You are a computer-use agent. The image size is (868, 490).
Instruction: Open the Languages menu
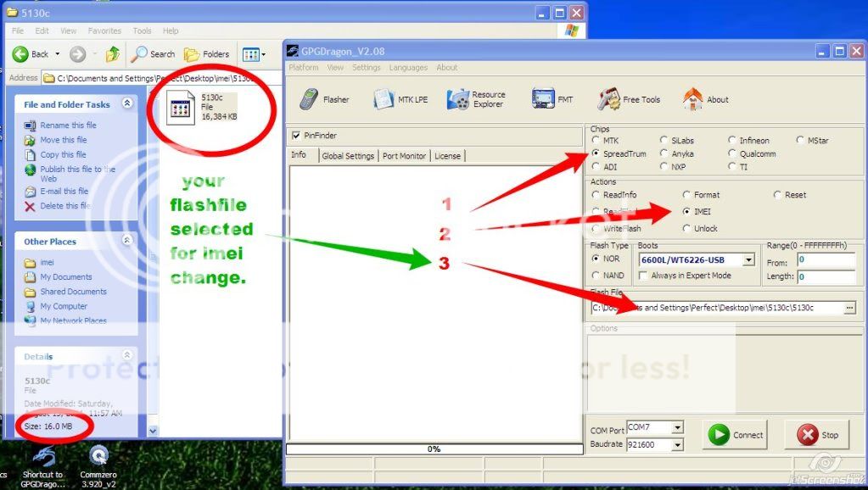click(408, 67)
